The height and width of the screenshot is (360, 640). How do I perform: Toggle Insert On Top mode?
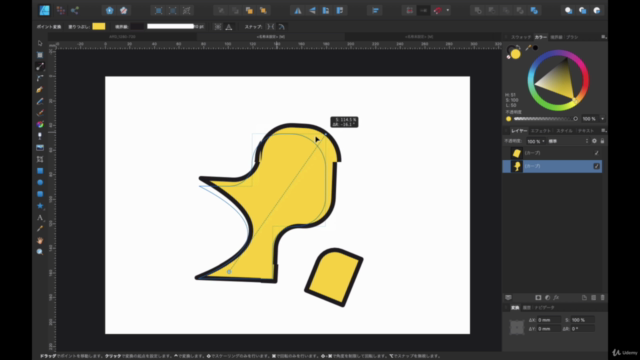pos(582,11)
